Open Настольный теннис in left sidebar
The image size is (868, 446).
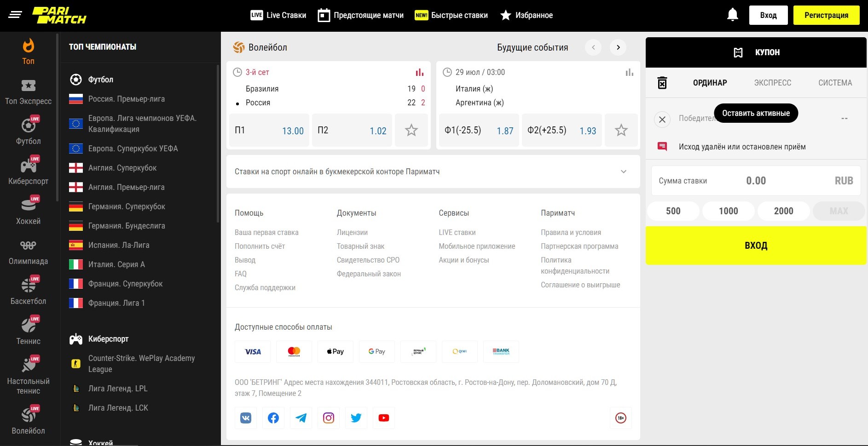(29, 376)
